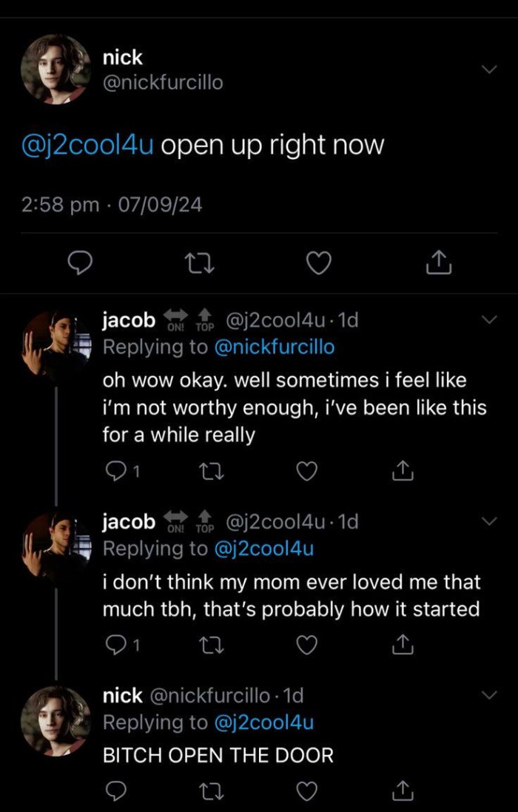Share jacob's "not worthy enough" tweet
This screenshot has height=812, width=518.
point(400,470)
